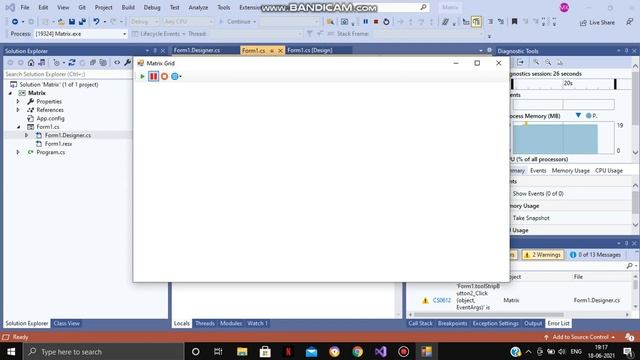The height and width of the screenshot is (360, 640).
Task: Click the orange stop circle in Matrix Grid
Action: click(164, 76)
